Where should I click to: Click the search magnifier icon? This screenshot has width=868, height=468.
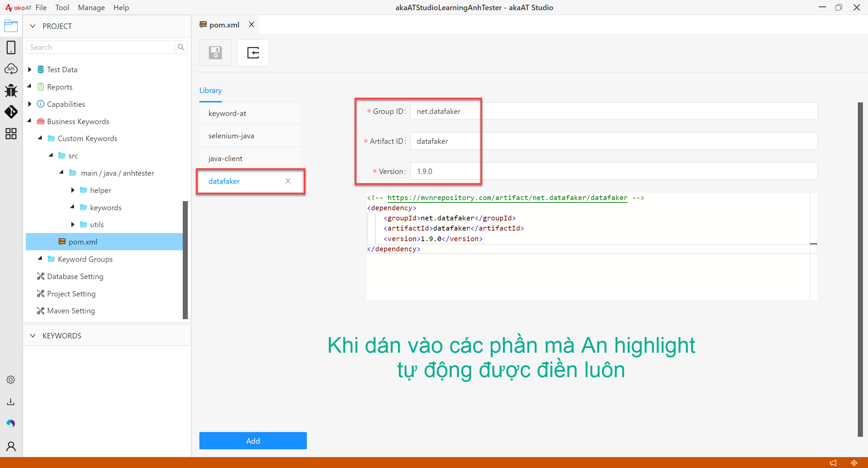181,47
